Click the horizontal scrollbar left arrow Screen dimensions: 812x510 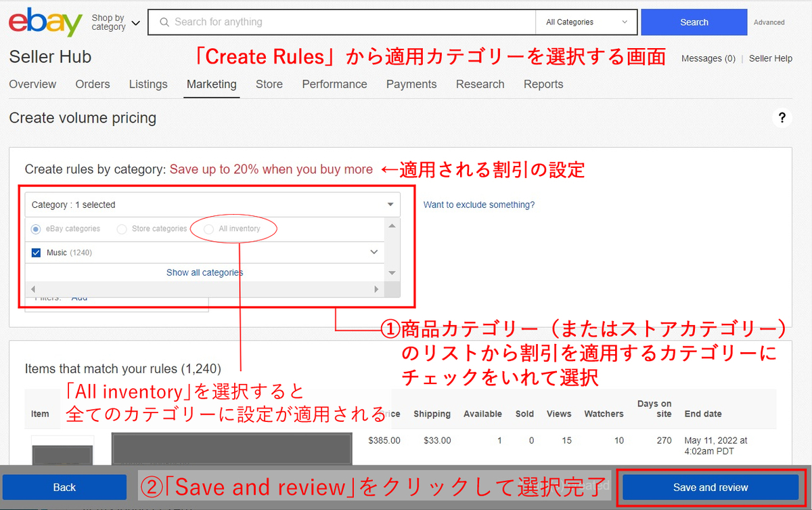pos(33,289)
